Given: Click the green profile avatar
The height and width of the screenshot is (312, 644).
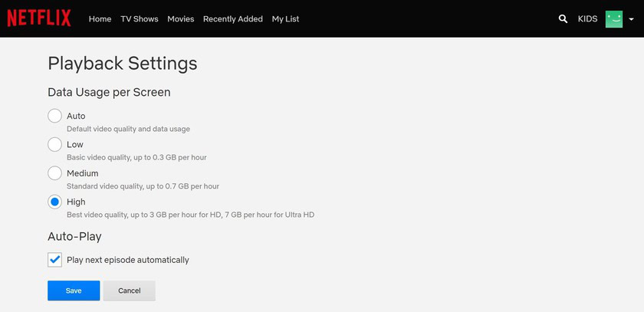Looking at the screenshot, I should click(613, 18).
